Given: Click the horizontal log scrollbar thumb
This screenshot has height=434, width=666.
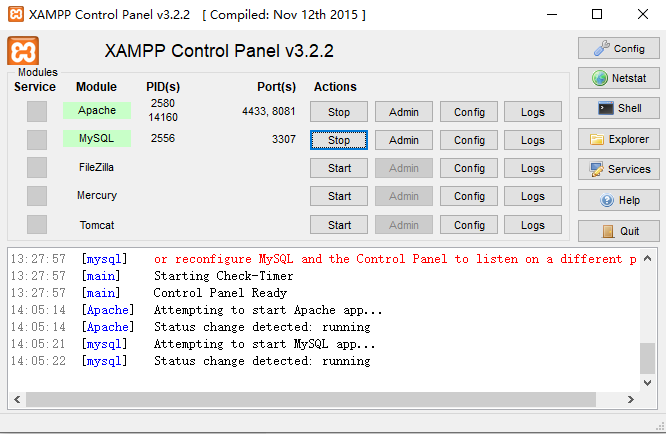Looking at the screenshot, I should pyautogui.click(x=311, y=399).
